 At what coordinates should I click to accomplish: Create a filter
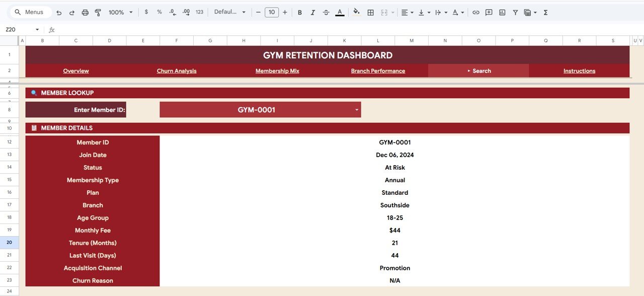coord(515,12)
